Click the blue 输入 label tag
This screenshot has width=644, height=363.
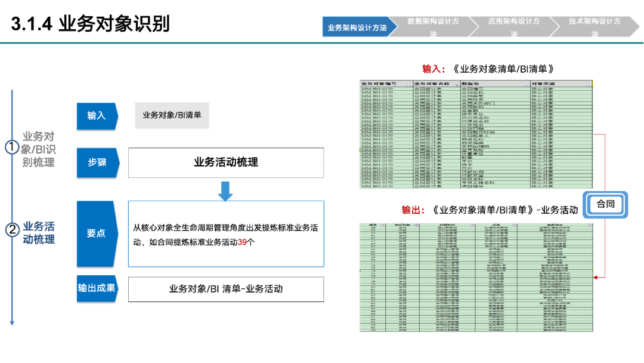[97, 116]
